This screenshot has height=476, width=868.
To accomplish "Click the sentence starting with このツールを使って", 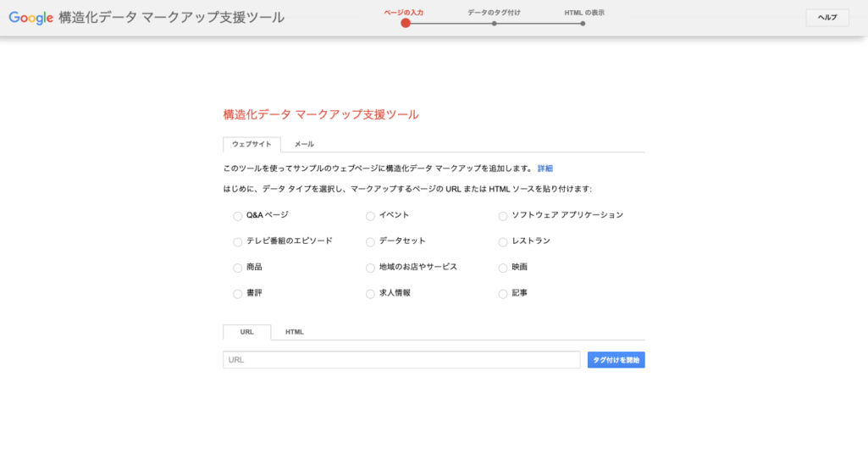I will tap(378, 169).
